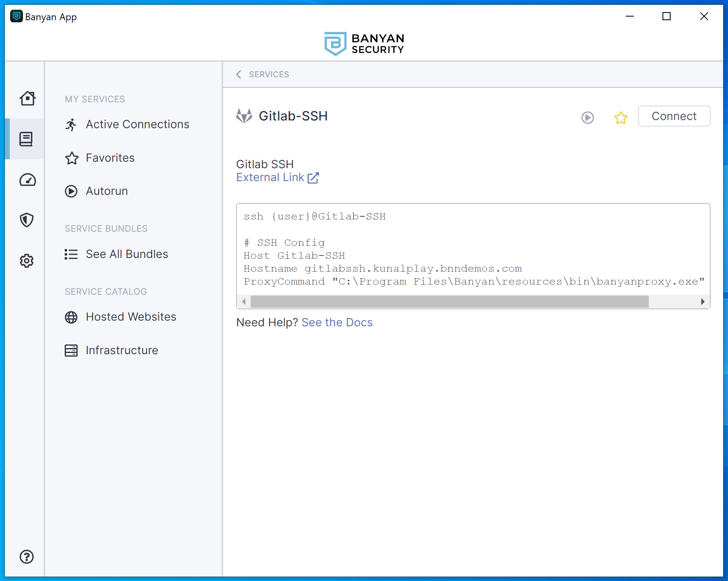Go back via the Services chevron arrow
Screen dimensions: 728x581
click(x=239, y=74)
